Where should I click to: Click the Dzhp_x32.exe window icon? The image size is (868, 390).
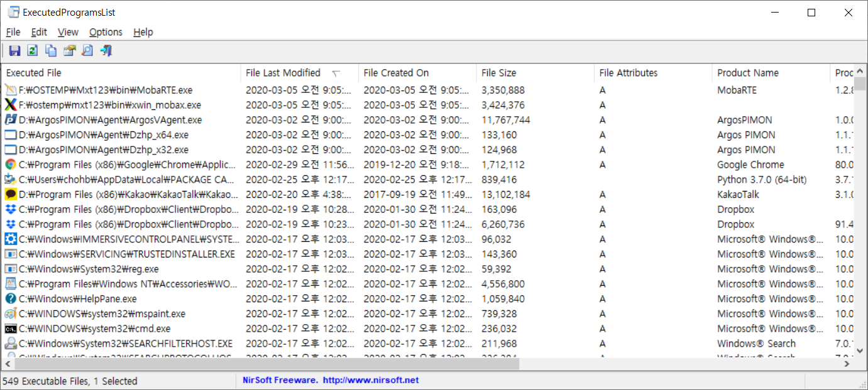coord(11,149)
